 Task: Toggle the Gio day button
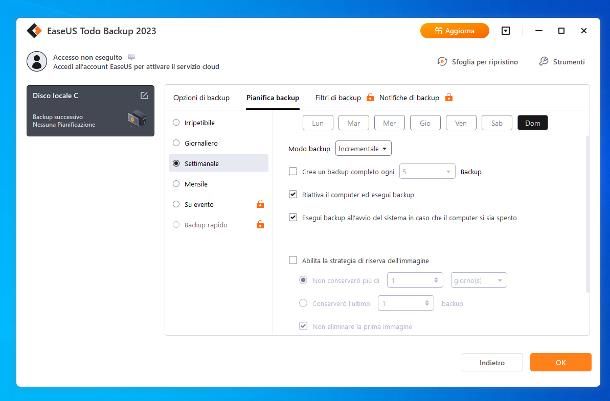pos(425,123)
